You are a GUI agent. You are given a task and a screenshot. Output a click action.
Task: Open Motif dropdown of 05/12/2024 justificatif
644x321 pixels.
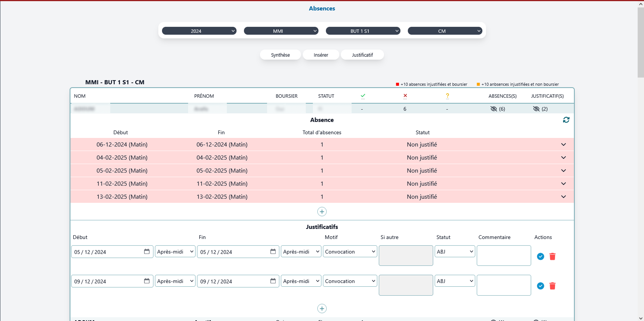[350, 252]
